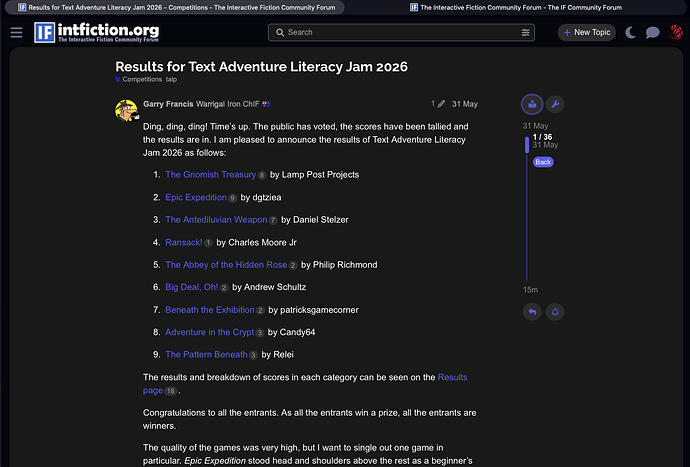Open the Big Deal, Oh! link
690x467 pixels.
pyautogui.click(x=191, y=287)
